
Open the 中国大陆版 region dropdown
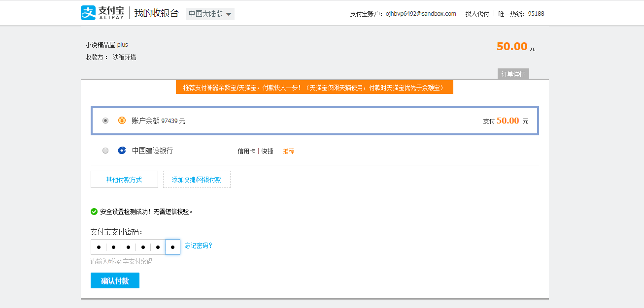click(x=210, y=14)
